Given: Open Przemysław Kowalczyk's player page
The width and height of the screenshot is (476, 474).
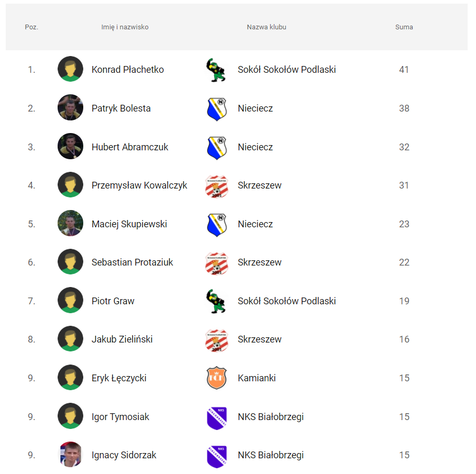Looking at the screenshot, I should pyautogui.click(x=139, y=185).
